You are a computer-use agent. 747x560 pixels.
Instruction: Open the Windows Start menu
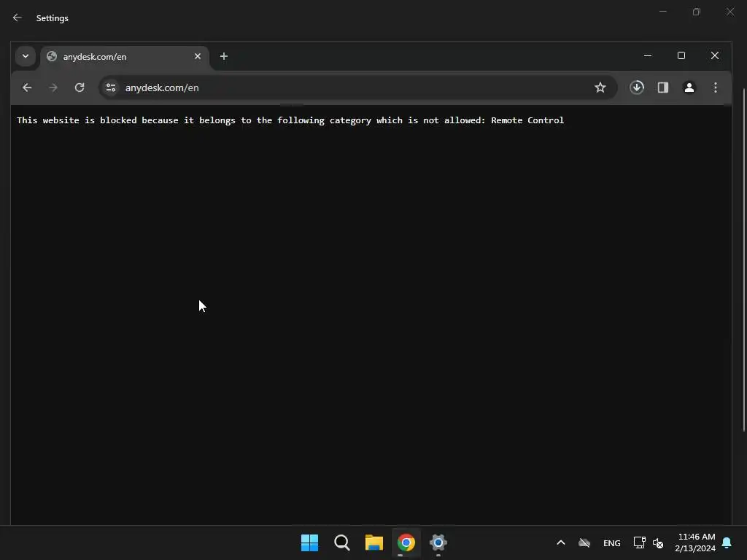point(309,542)
